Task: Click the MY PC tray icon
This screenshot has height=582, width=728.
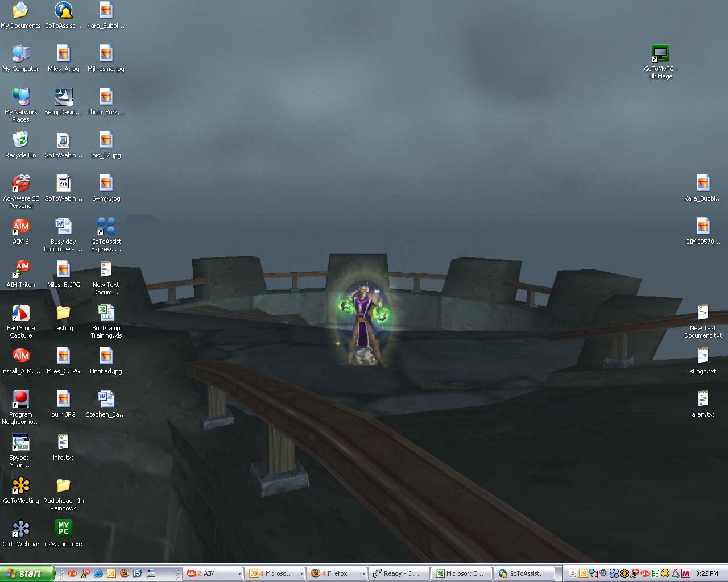Action: pyautogui.click(x=655, y=573)
